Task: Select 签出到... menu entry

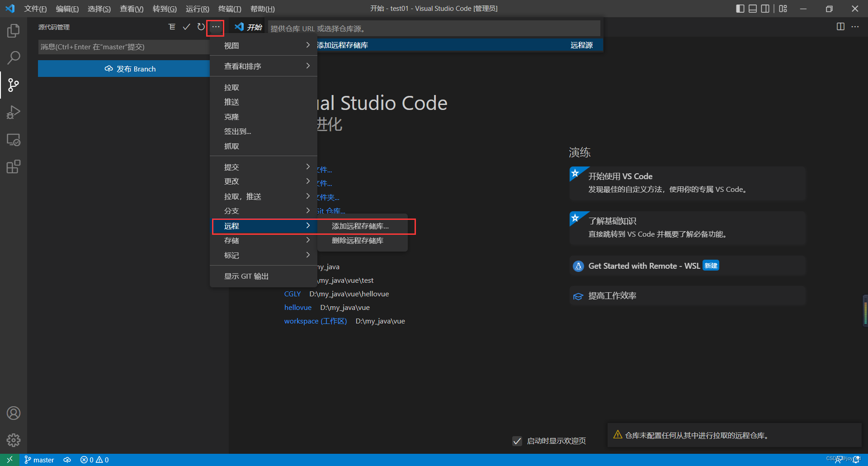Action: (264, 131)
